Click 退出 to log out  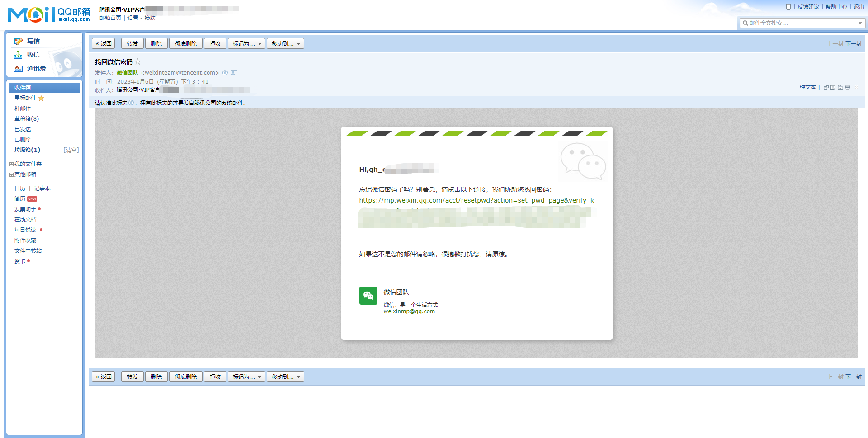[x=859, y=7]
